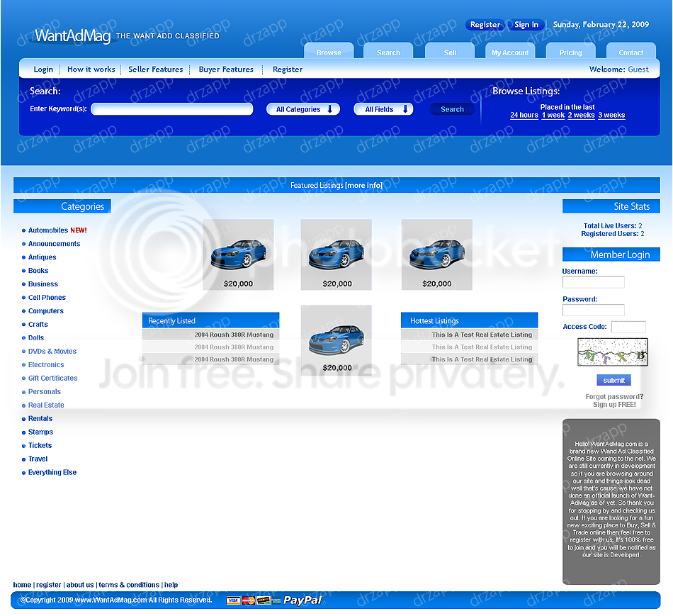Click the footer about us link
The image size is (673, 616).
point(80,585)
